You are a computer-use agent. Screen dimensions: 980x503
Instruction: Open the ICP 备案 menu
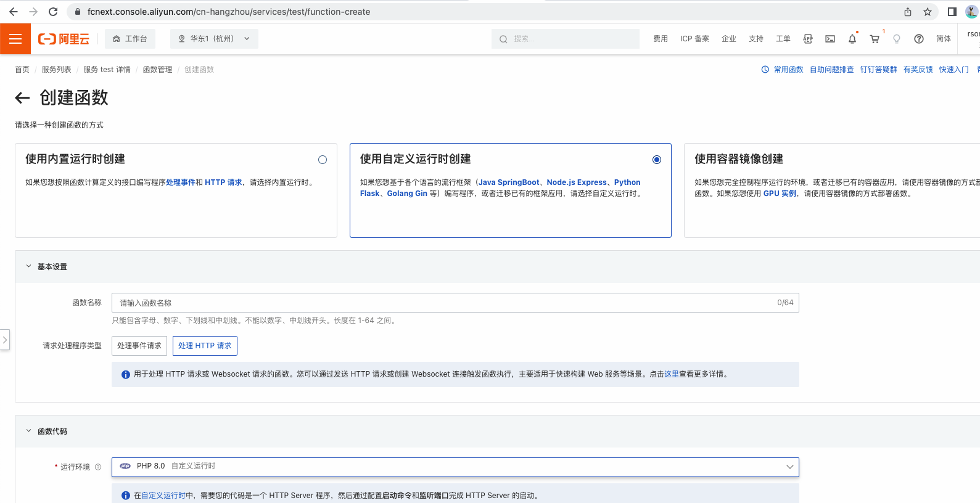[694, 39]
